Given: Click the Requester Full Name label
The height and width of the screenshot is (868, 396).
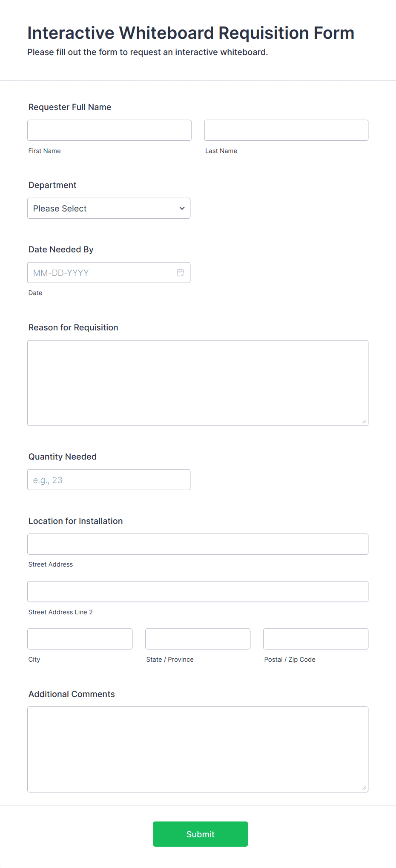Looking at the screenshot, I should 70,107.
